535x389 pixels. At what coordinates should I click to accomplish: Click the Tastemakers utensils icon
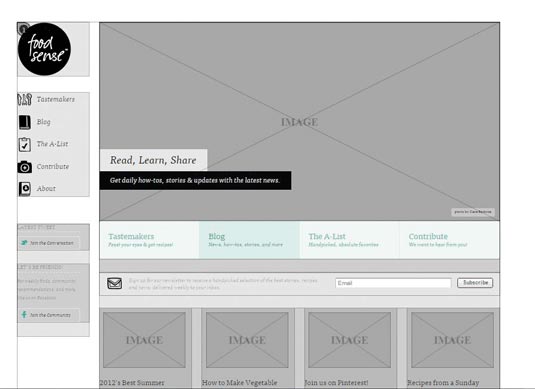point(25,99)
